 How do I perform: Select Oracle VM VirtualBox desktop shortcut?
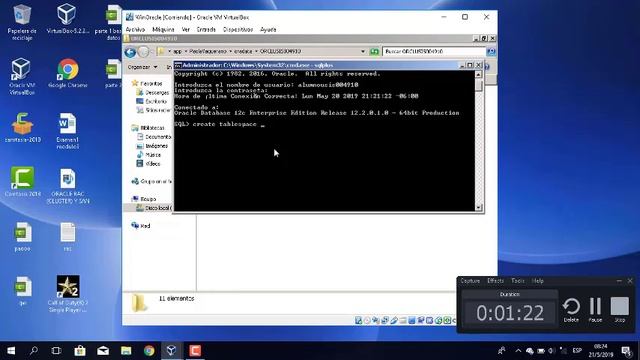22,77
